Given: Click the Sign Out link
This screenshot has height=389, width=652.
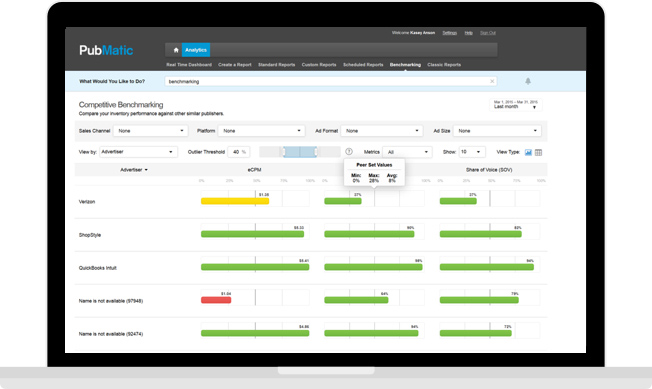Looking at the screenshot, I should [x=488, y=33].
